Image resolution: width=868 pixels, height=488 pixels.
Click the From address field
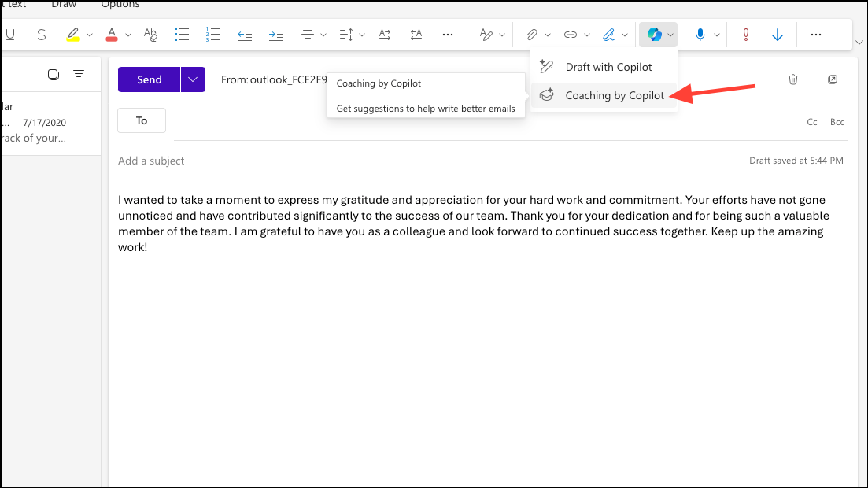tap(274, 79)
